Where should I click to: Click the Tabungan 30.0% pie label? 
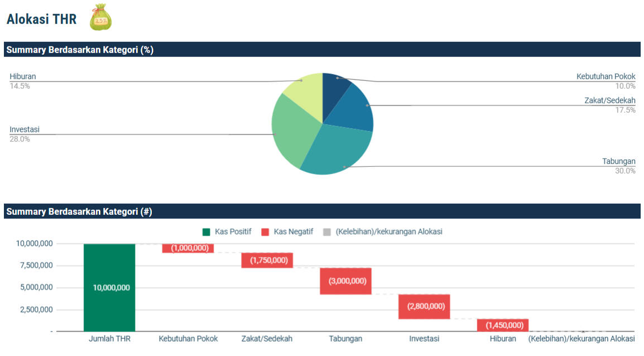pyautogui.click(x=618, y=166)
